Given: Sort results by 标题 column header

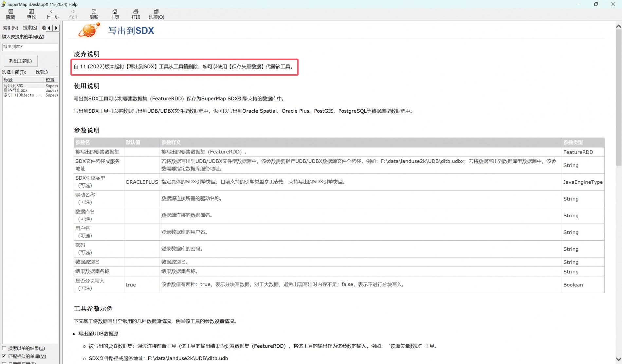Looking at the screenshot, I should pyautogui.click(x=23, y=80).
